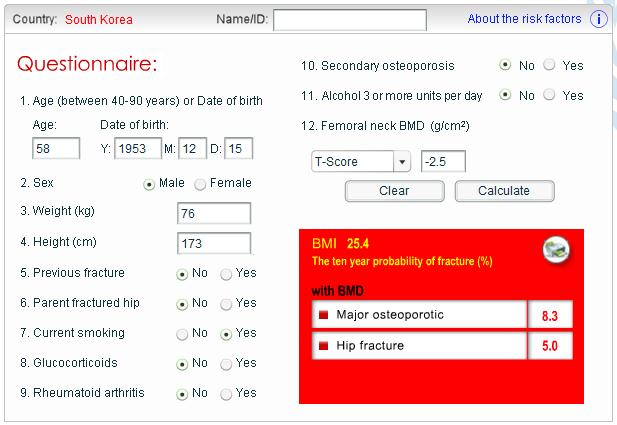Screen dimensions: 617x425
Task: Set Alcohol 3 or more units to No
Action: [x=505, y=94]
